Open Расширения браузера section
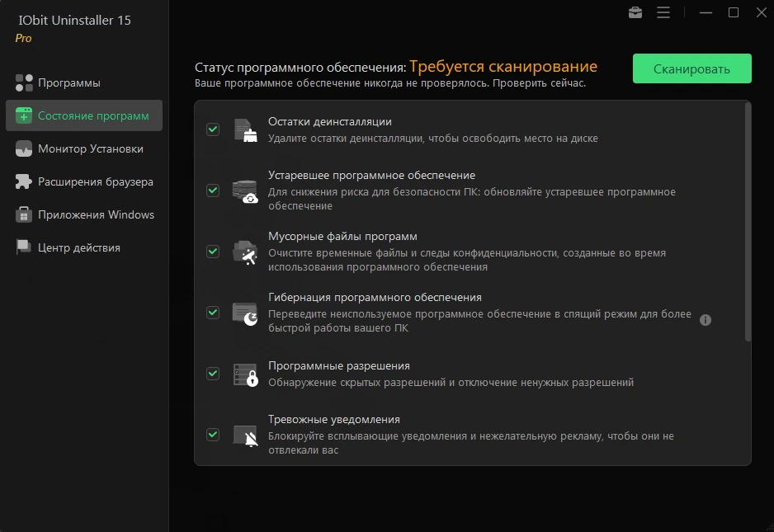The image size is (774, 532). 84,181
